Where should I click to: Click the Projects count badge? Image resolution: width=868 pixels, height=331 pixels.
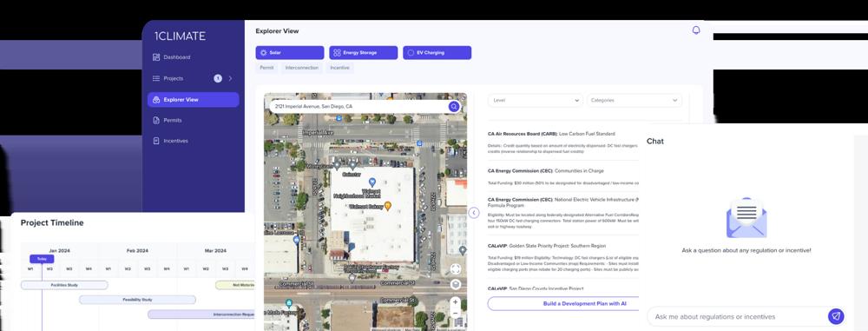coord(218,79)
